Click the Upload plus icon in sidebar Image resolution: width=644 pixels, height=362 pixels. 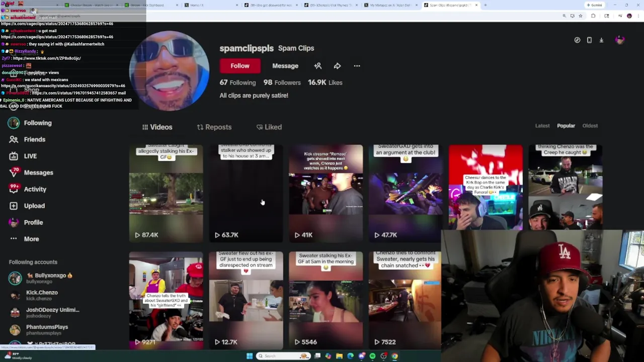pyautogui.click(x=14, y=206)
